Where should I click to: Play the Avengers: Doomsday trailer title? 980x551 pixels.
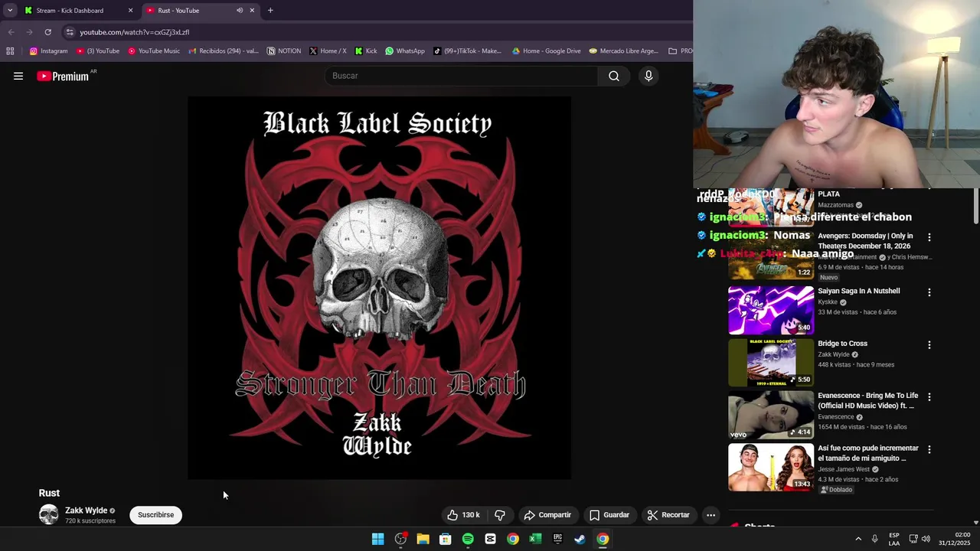(x=864, y=241)
